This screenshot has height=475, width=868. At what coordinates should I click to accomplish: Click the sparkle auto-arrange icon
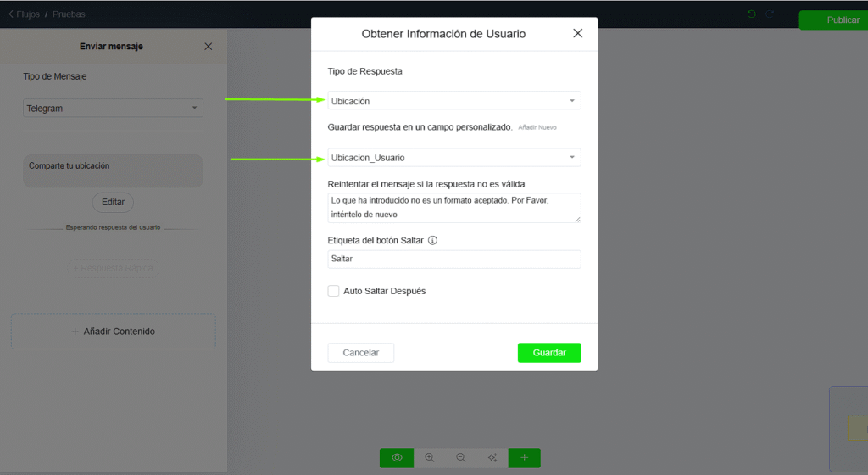(492, 458)
